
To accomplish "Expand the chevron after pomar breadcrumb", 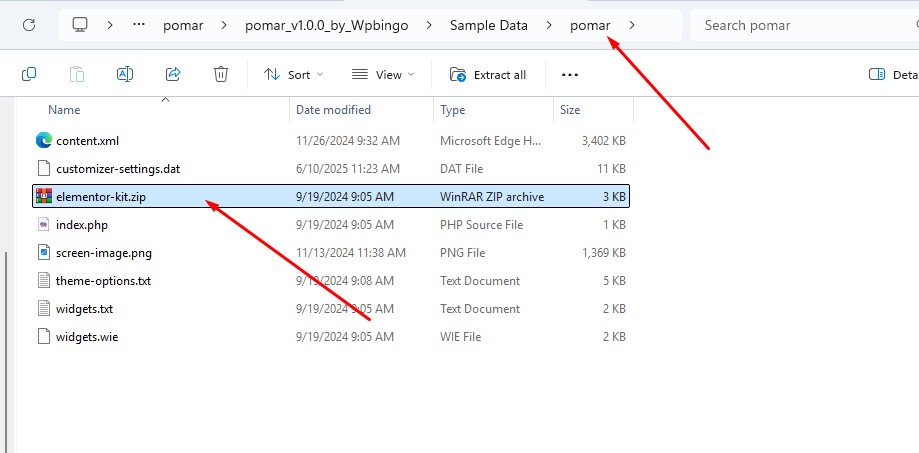I will (632, 25).
